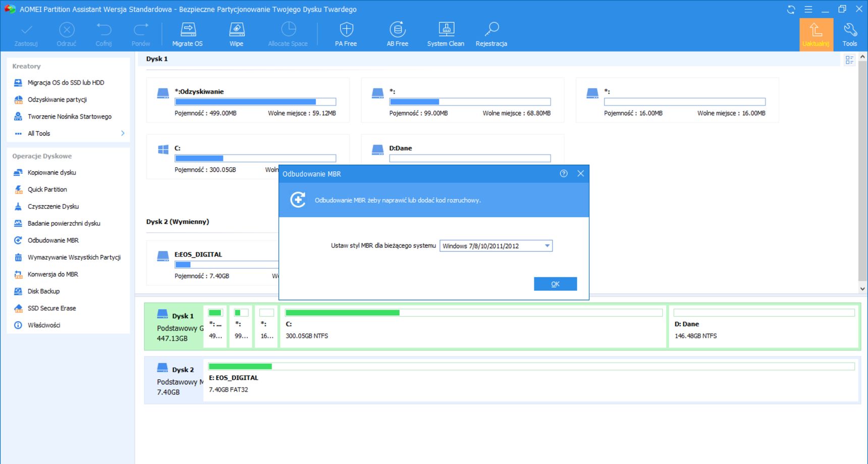Click the Uaktualnij upgrade button
This screenshot has width=868, height=464.
pyautogui.click(x=816, y=34)
